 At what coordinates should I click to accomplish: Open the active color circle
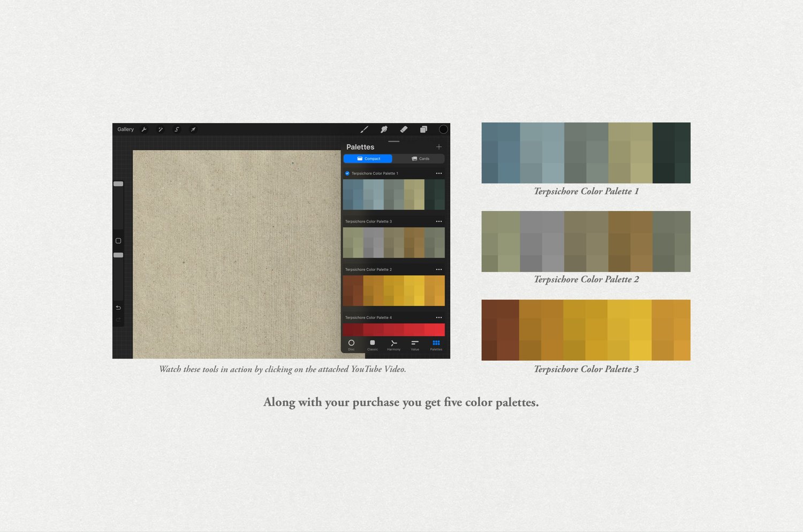click(x=443, y=130)
